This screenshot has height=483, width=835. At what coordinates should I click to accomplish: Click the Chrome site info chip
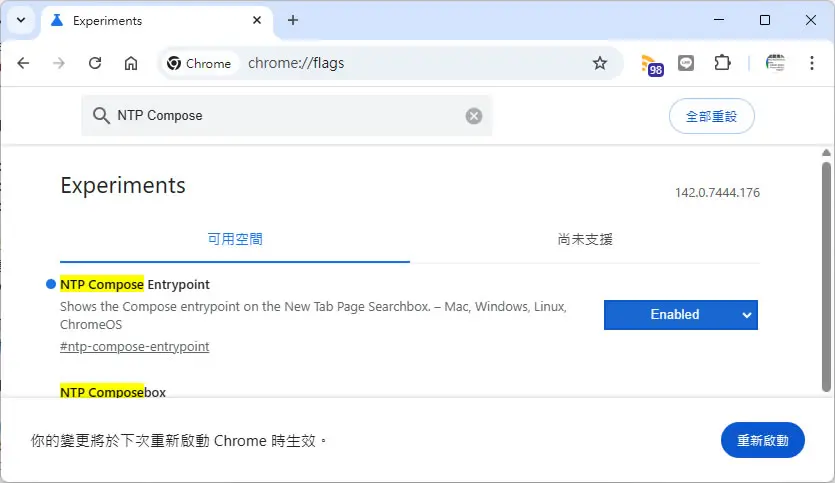(x=198, y=63)
